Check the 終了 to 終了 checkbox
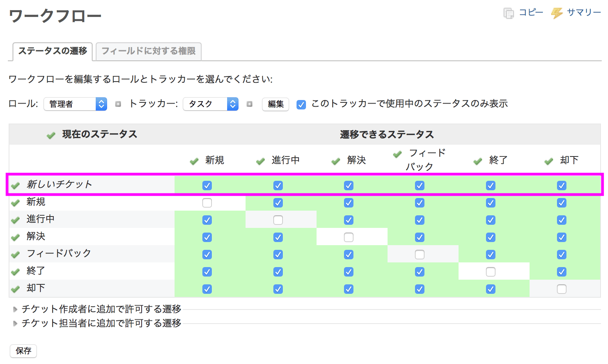The width and height of the screenshot is (608, 364). pyautogui.click(x=491, y=272)
